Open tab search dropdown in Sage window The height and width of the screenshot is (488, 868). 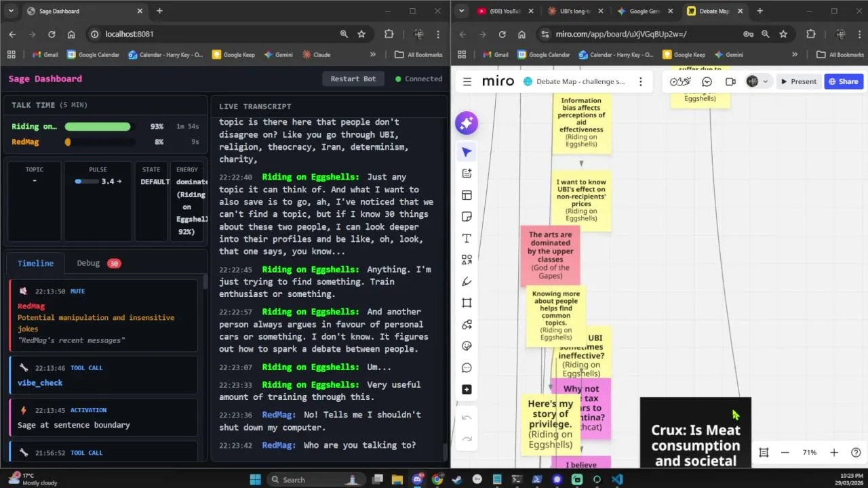click(11, 11)
